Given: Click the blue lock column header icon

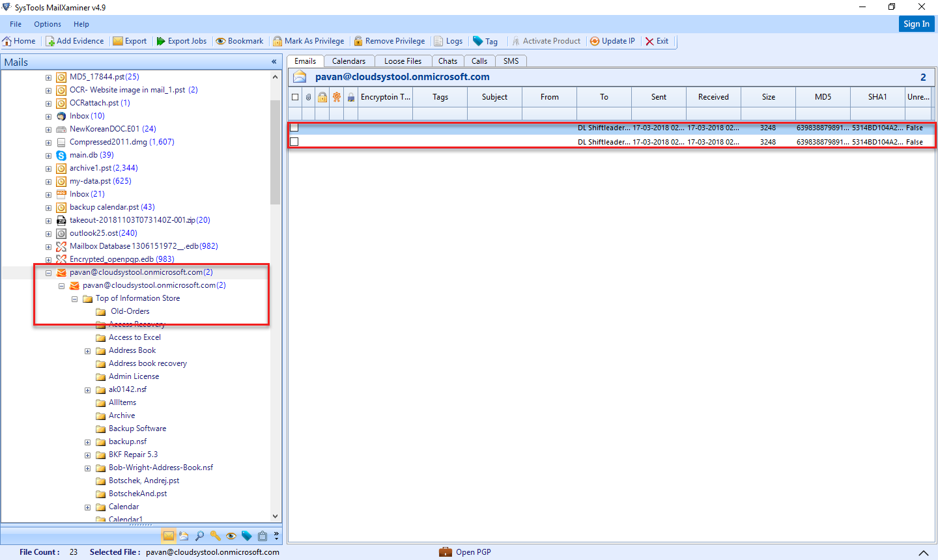Looking at the screenshot, I should point(351,97).
